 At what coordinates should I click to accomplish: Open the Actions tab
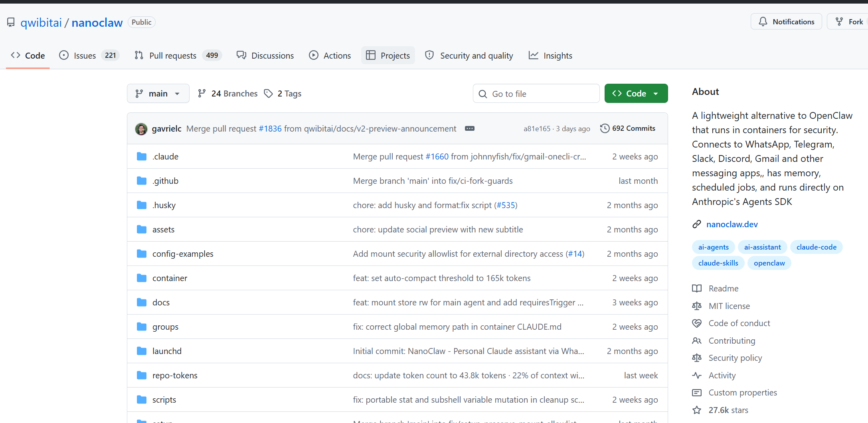330,55
